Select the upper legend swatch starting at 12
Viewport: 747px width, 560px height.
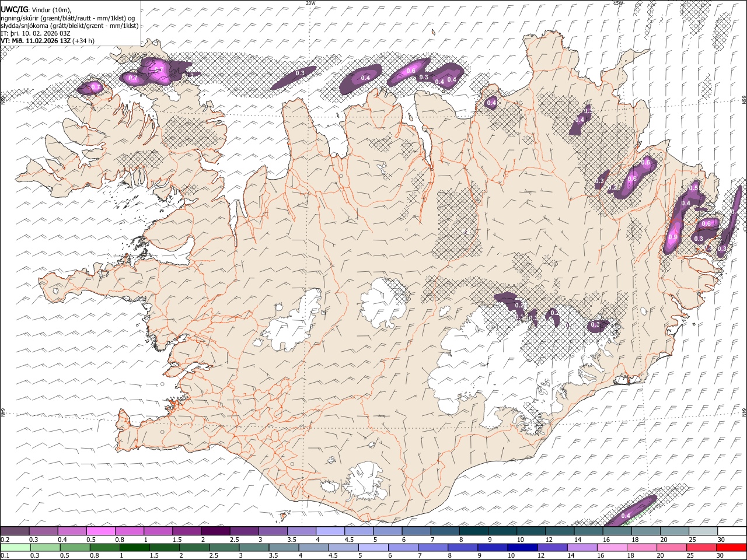(x=559, y=531)
